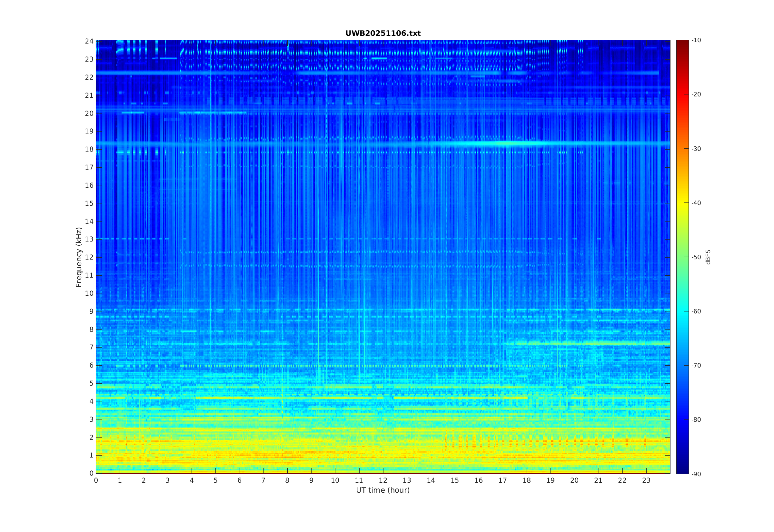Click the -70 tick label on the colorbar
This screenshot has width=774, height=532.
coord(696,365)
